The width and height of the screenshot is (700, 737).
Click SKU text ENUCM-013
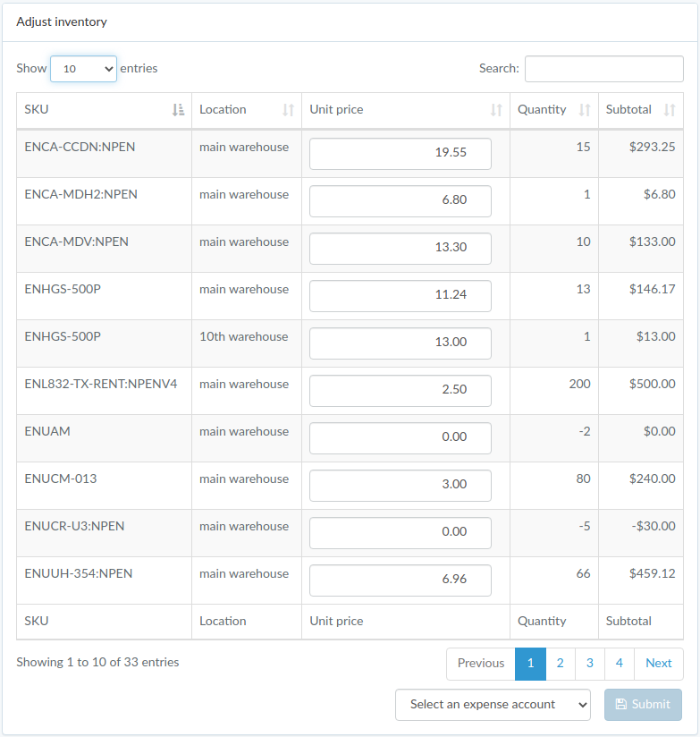pyautogui.click(x=61, y=479)
